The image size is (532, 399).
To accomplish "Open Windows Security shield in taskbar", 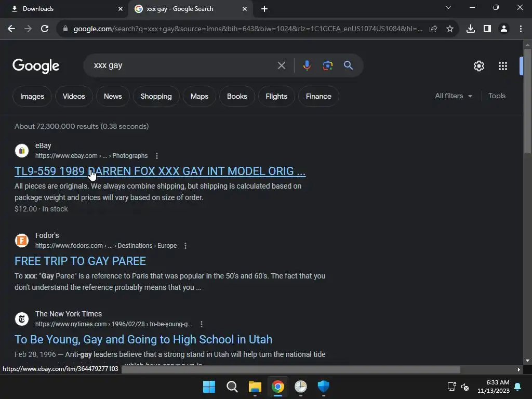I will (x=323, y=387).
